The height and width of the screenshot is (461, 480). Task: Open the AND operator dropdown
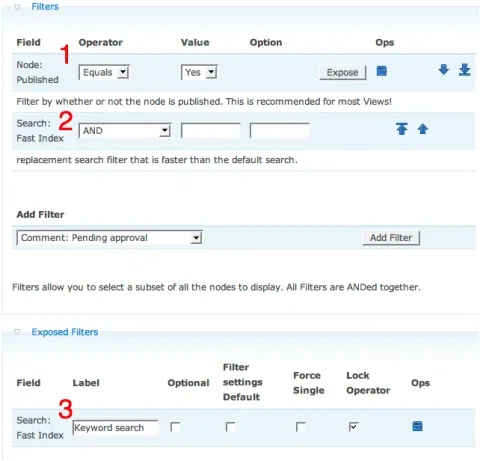[125, 131]
